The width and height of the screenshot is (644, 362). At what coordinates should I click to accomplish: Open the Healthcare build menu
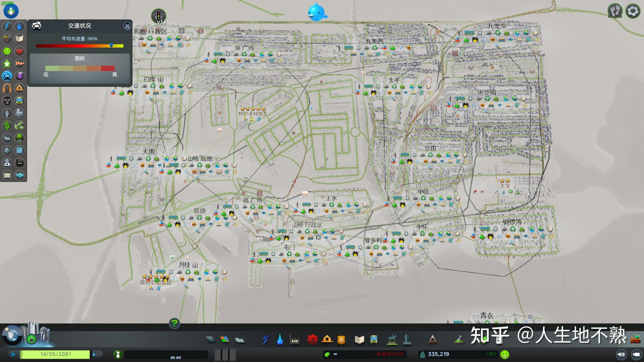tap(312, 340)
